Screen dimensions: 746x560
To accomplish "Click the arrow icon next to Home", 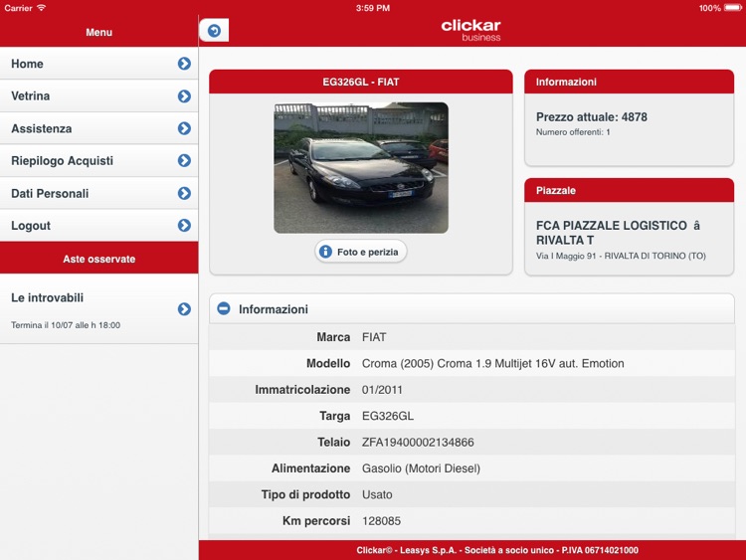I will 184,64.
